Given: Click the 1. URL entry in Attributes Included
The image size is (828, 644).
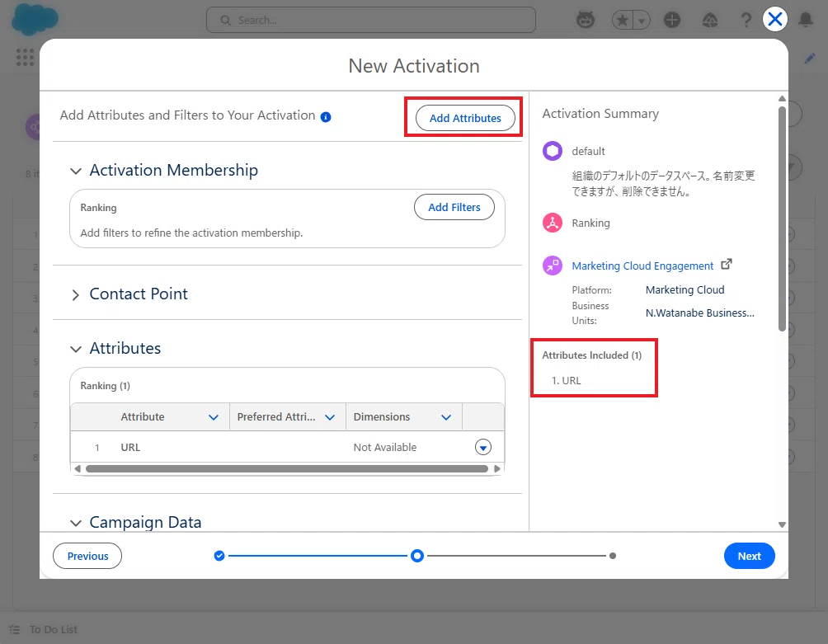Looking at the screenshot, I should [566, 381].
